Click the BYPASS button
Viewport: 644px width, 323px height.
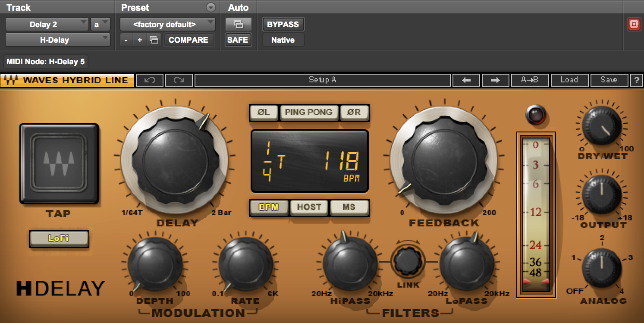coord(283,25)
